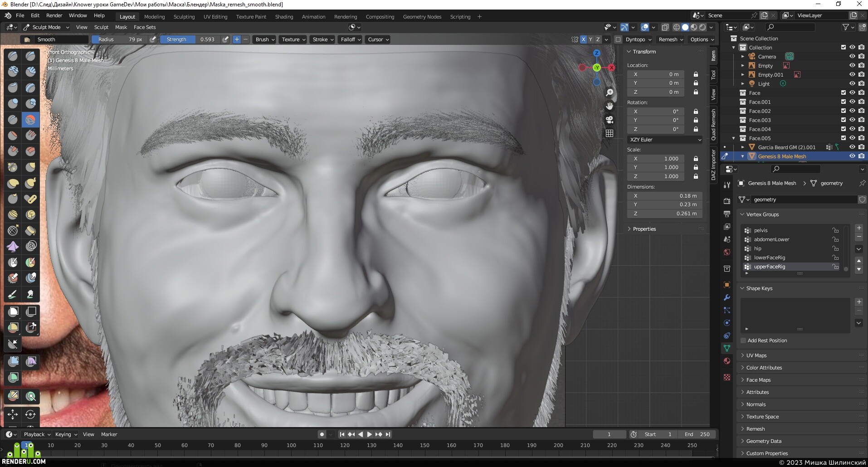Uncheck the Face.002 collection checkbox

tap(844, 111)
